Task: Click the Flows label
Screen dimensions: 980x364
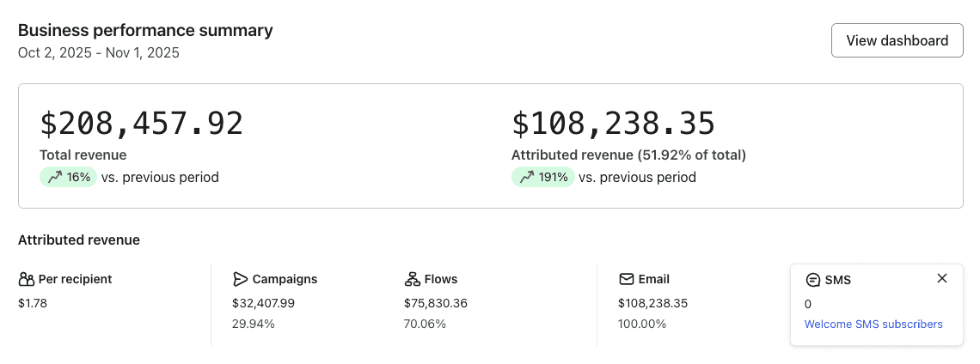Action: point(441,279)
